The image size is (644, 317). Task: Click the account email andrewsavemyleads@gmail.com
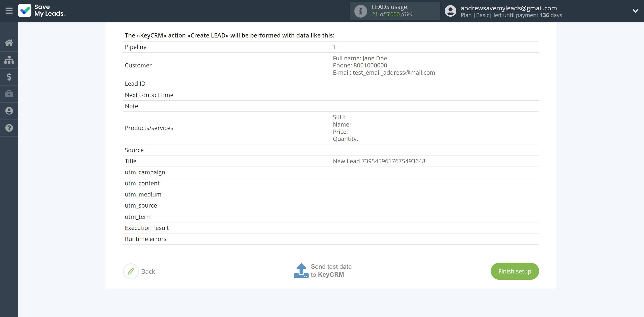(509, 8)
